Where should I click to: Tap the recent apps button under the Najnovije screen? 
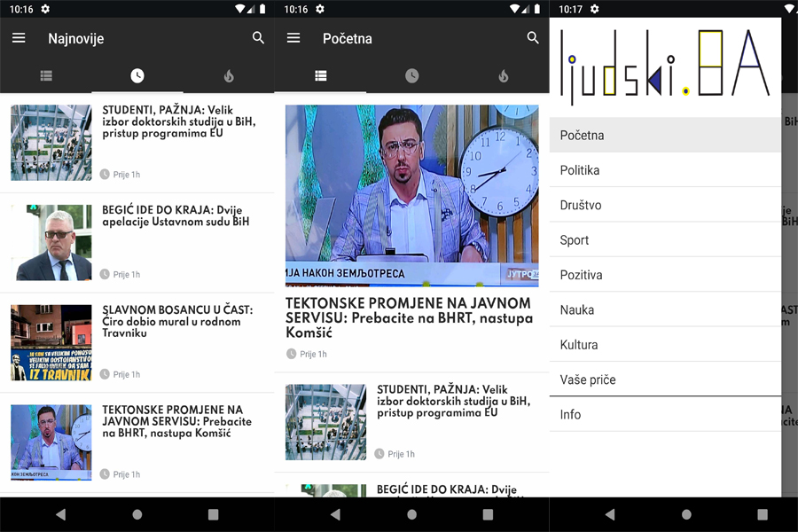(x=213, y=514)
